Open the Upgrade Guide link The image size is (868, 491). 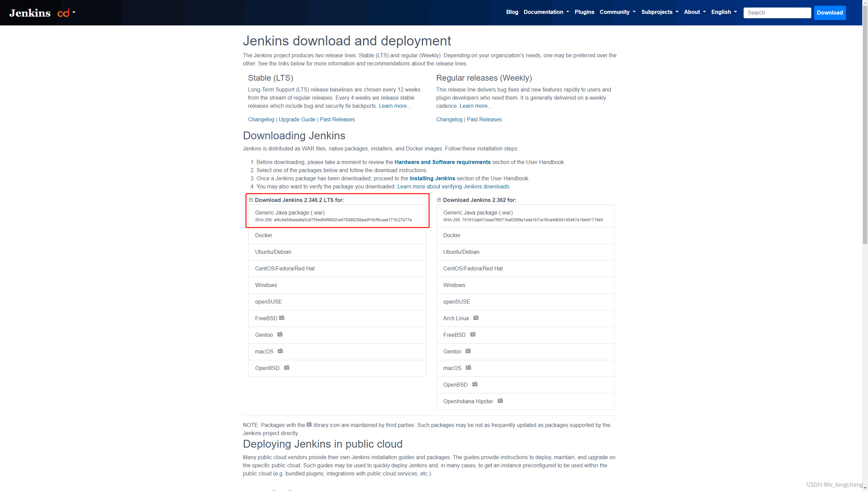(297, 120)
